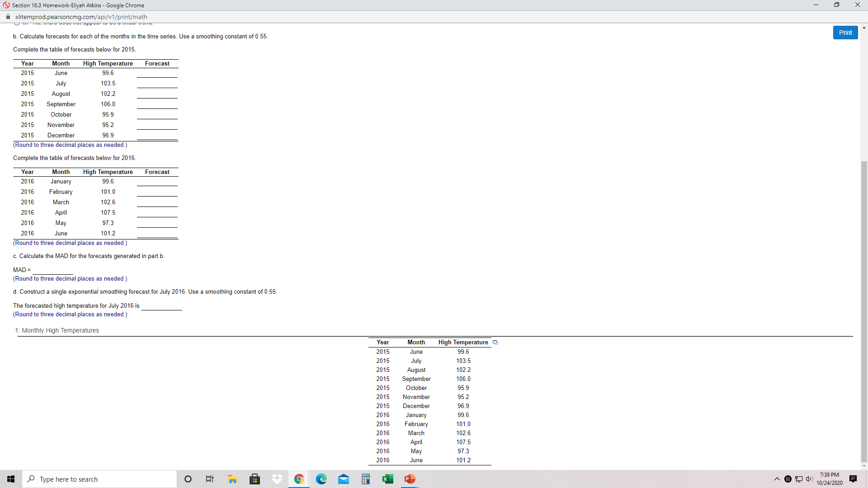868x488 pixels.
Task: Click the vertical page scrollbar
Action: click(x=863, y=312)
